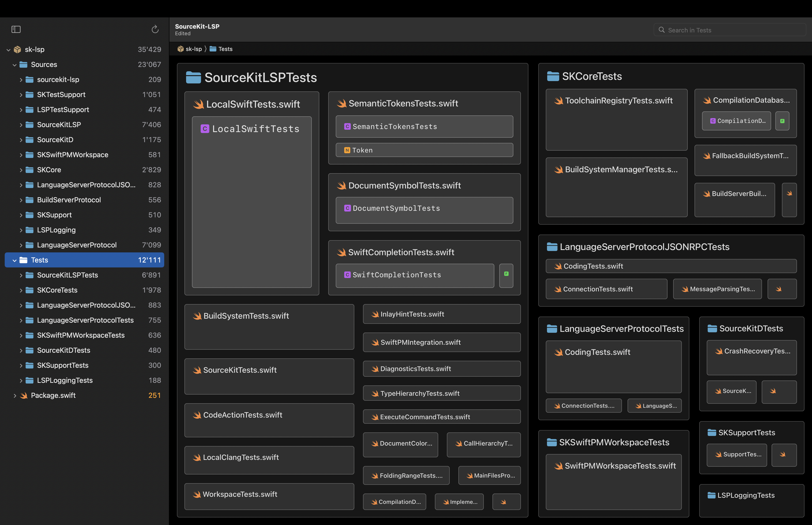Expand the SourceKitLSP folder chevron
Screen dimensions: 812x525
21,125
